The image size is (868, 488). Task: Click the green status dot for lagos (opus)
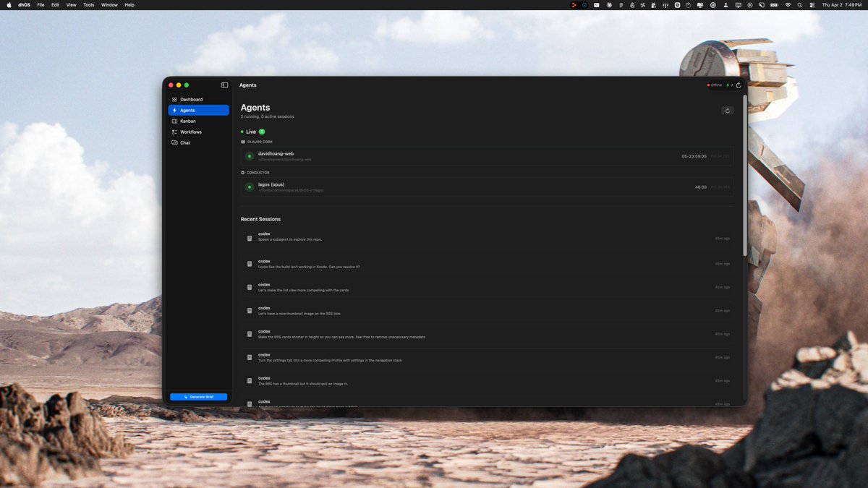pos(250,187)
